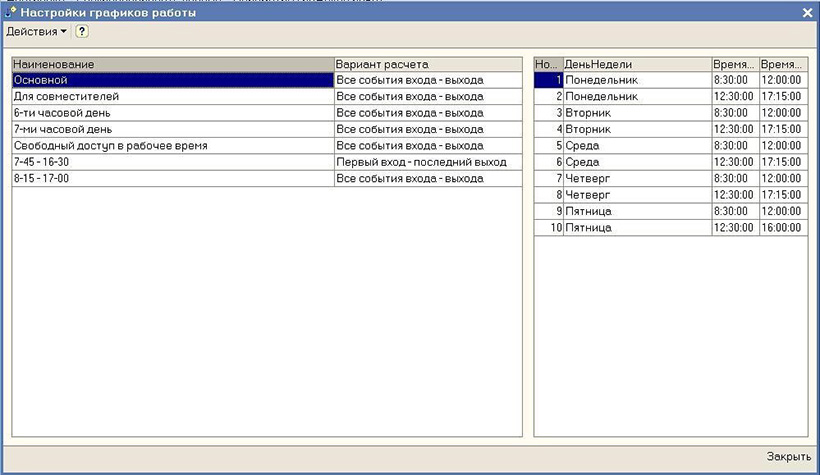820x475 pixels.
Task: Select the Для совместителей schedule
Action: point(171,97)
